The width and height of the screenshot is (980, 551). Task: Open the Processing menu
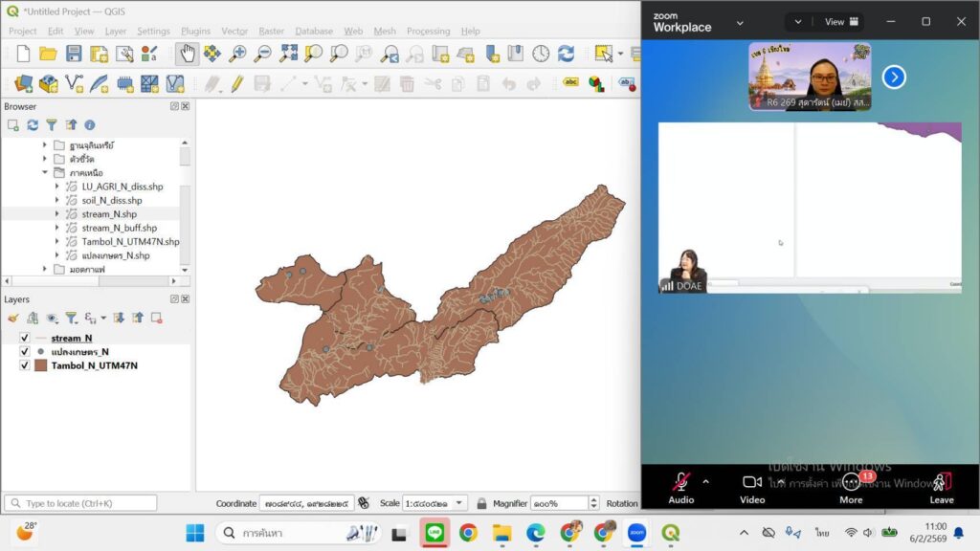pyautogui.click(x=428, y=31)
